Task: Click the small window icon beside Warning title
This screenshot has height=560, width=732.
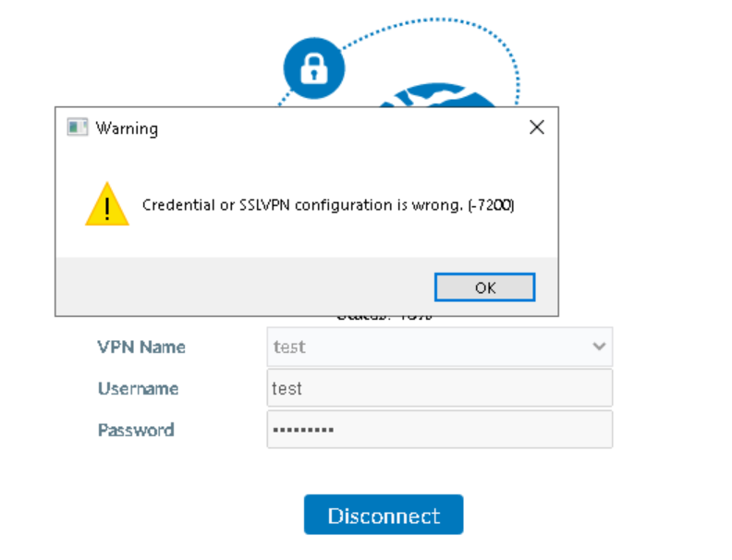Action: pos(78,128)
